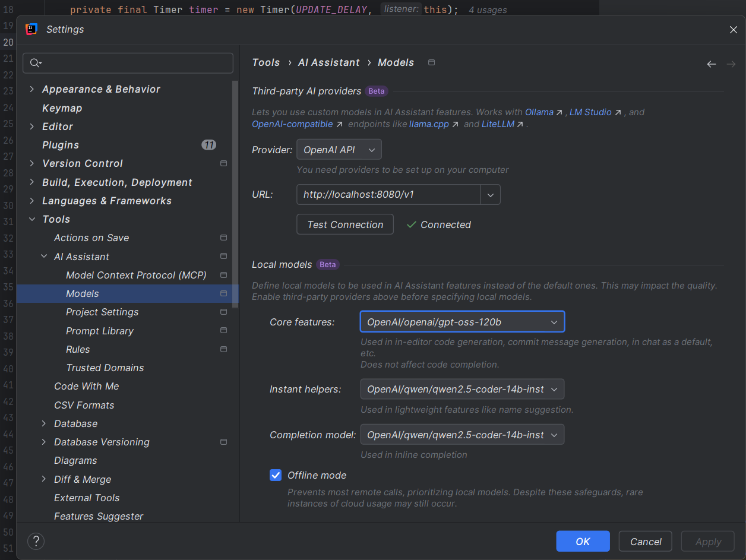The height and width of the screenshot is (560, 746).
Task: Click the search magnifier icon in settings search
Action: tap(35, 63)
